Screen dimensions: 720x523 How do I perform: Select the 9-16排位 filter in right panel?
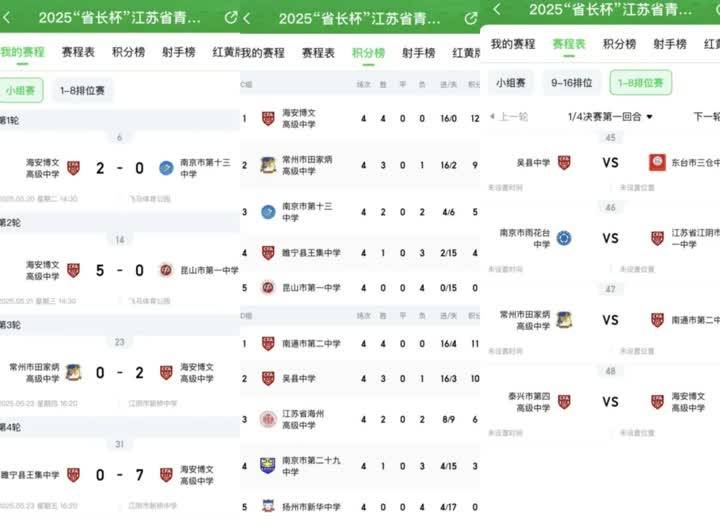pos(571,83)
